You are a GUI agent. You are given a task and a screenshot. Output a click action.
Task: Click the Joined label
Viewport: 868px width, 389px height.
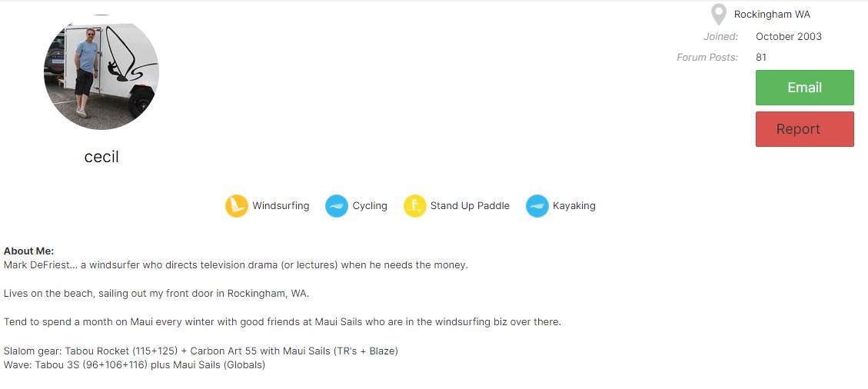click(720, 36)
